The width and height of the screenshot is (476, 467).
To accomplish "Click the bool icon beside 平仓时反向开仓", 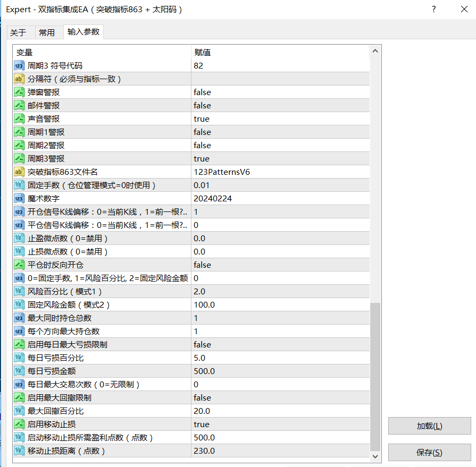I will (19, 265).
